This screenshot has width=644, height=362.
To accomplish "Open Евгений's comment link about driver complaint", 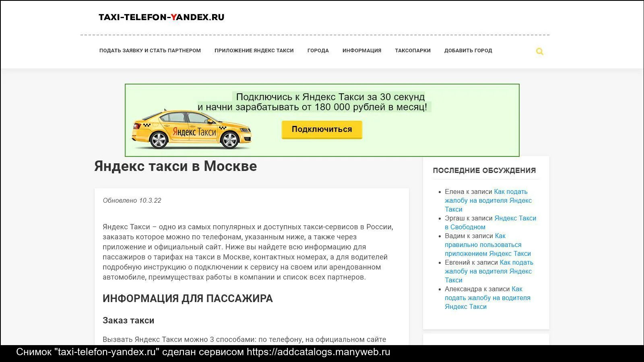I will point(489,271).
